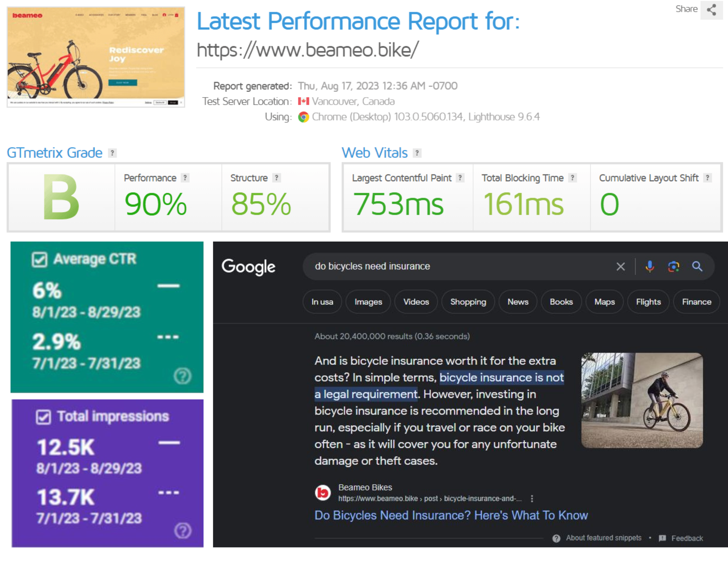728x562 pixels.
Task: Switch to Shopping results
Action: pos(468,302)
